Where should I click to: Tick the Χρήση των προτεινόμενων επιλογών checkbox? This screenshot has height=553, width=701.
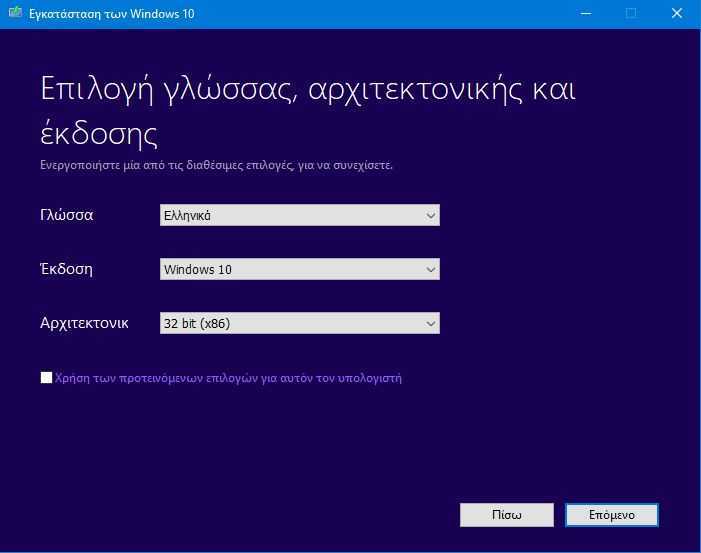[x=46, y=377]
